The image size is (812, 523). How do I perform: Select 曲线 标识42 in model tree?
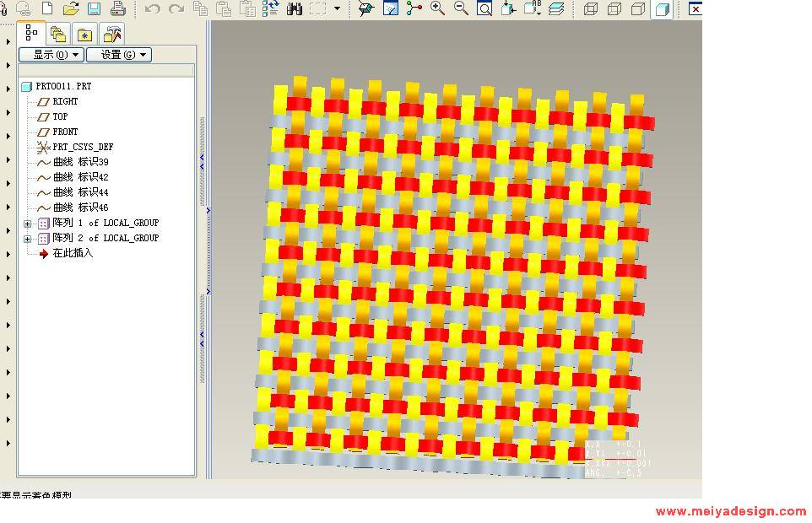pyautogui.click(x=80, y=177)
